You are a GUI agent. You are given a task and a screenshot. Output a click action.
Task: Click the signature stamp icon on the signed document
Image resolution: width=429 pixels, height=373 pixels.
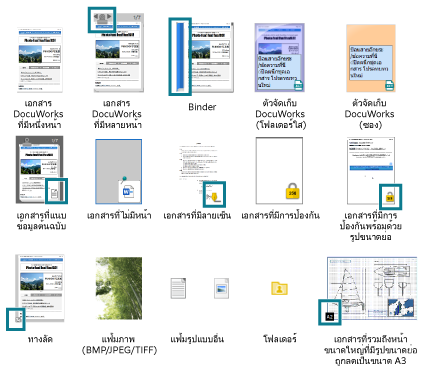coord(213,196)
